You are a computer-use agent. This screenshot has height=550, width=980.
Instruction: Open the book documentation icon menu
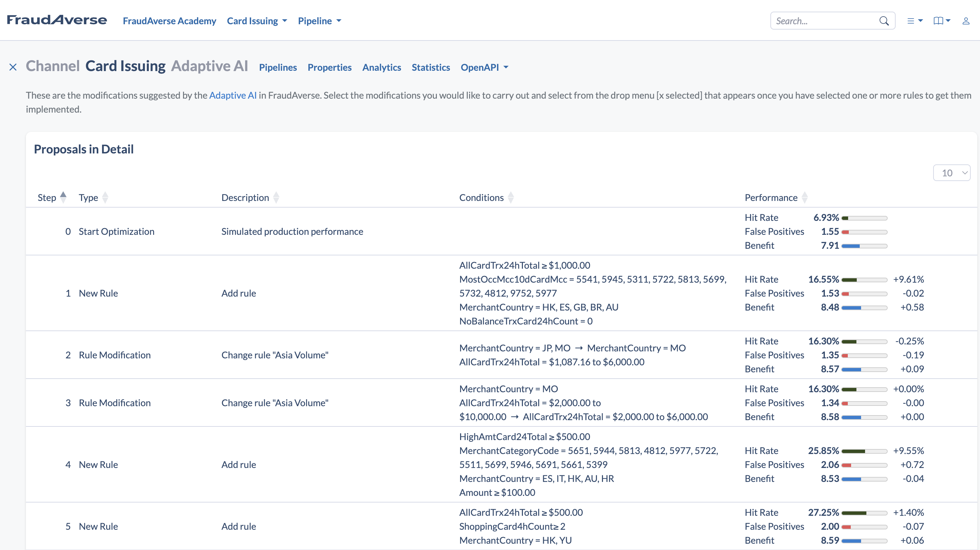941,21
